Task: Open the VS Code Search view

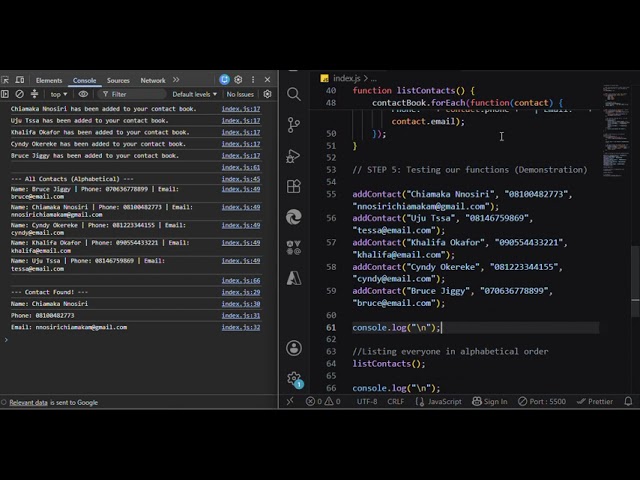Action: pyautogui.click(x=293, y=94)
